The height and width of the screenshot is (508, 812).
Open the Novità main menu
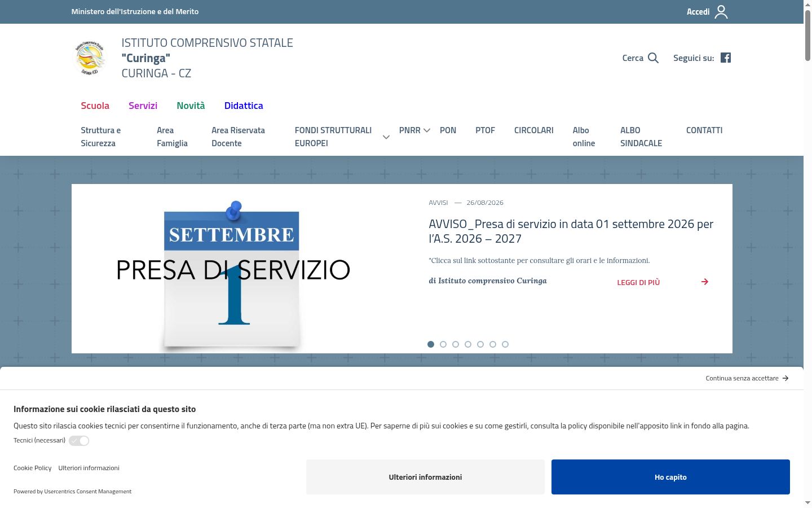(191, 106)
